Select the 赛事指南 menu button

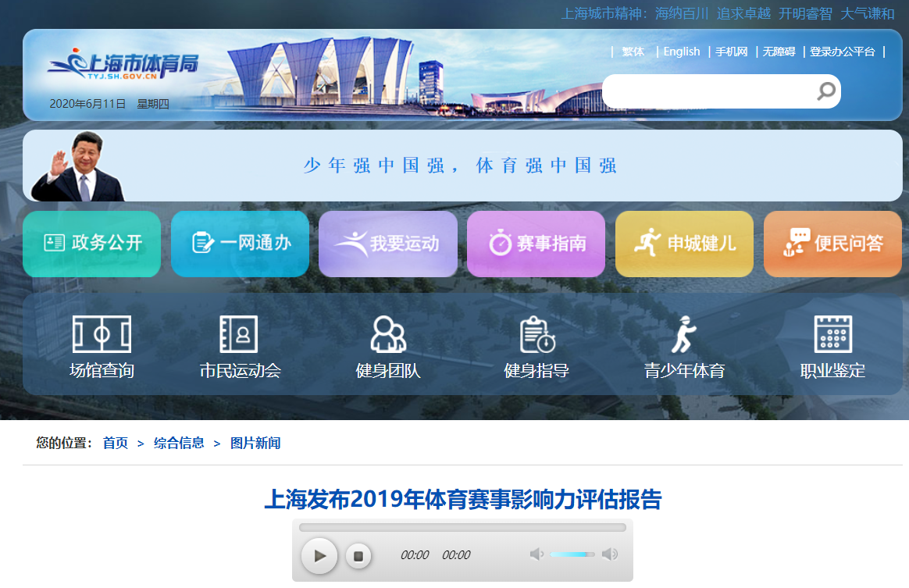click(536, 244)
